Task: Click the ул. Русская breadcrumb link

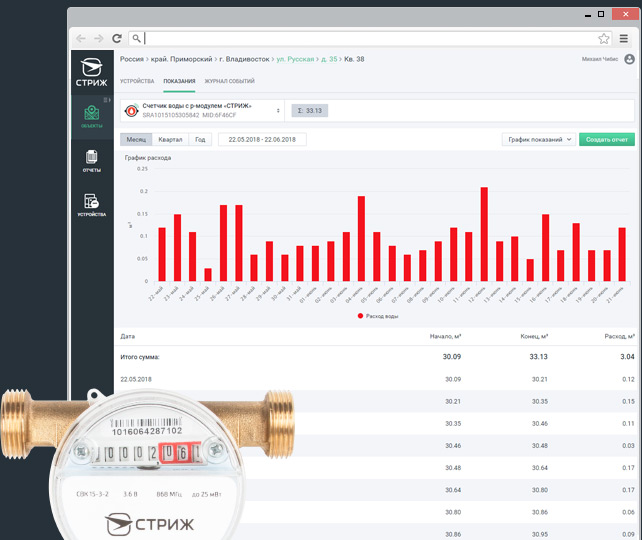Action: (295, 60)
